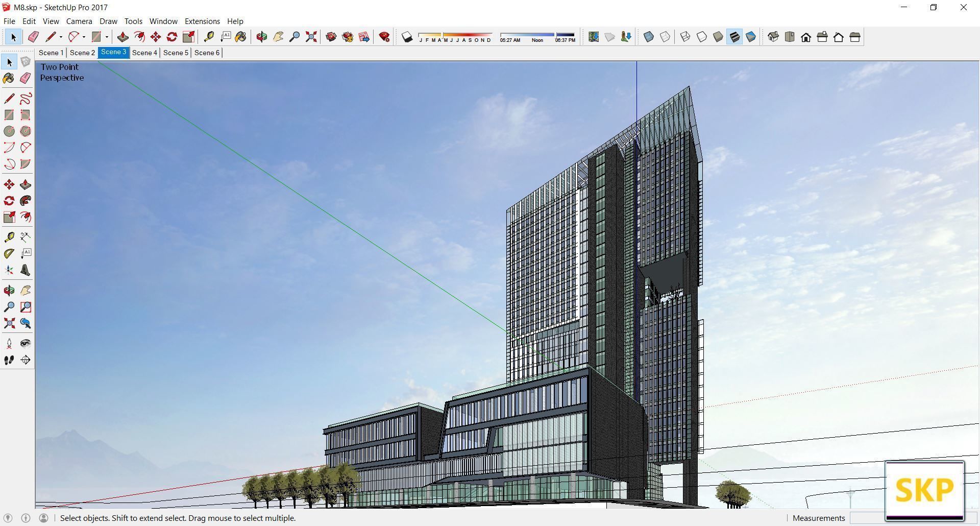Activate the Axes tool
Viewport: 980px width, 526px height.
click(x=9, y=270)
